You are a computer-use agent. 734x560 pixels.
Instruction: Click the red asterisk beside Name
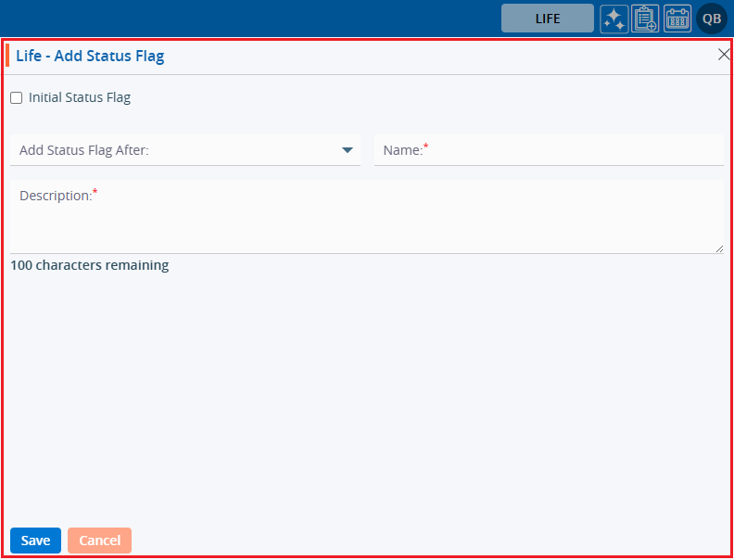[426, 146]
